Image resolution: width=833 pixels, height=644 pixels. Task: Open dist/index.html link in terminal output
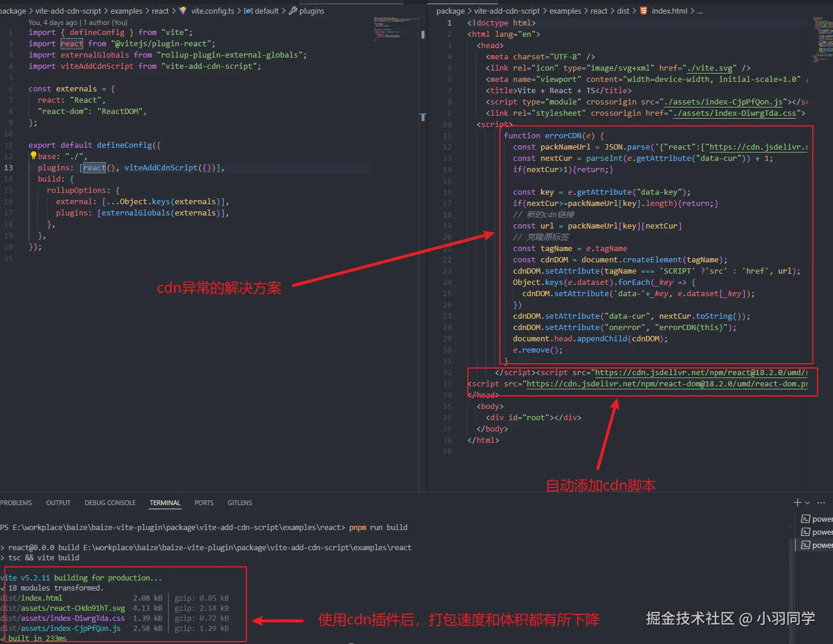pyautogui.click(x=31, y=598)
